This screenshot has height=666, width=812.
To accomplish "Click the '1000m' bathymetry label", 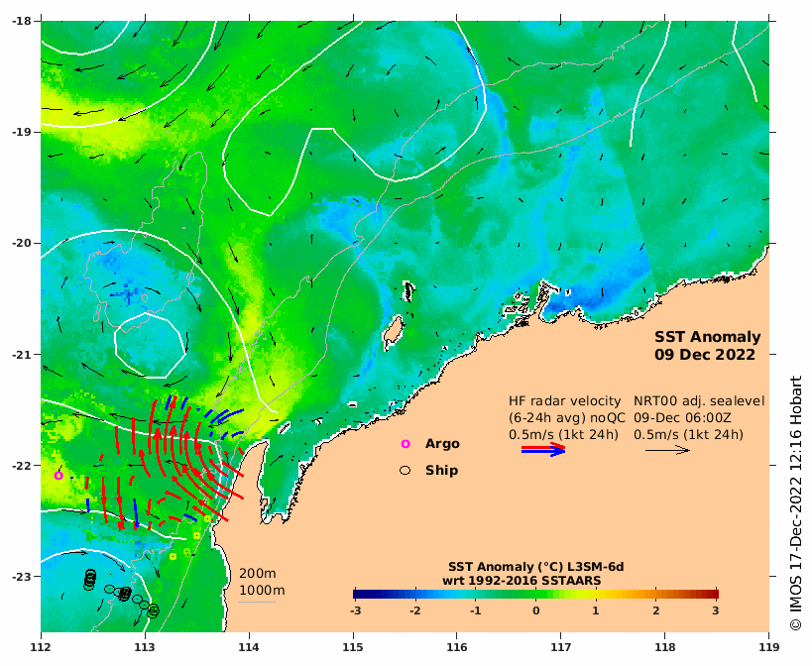I will [262, 591].
